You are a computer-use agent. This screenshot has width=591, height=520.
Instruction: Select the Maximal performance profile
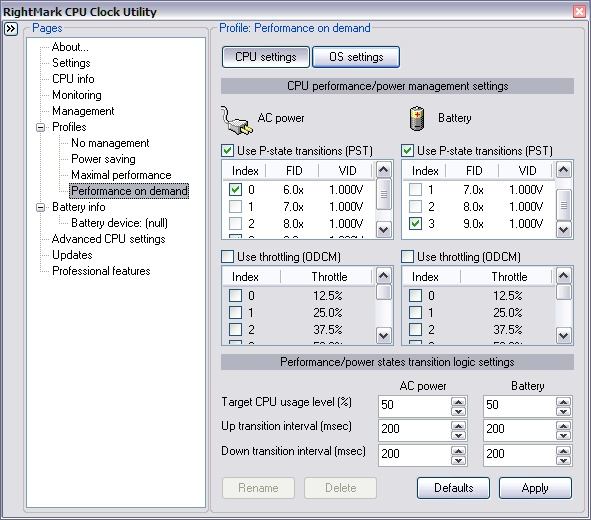[x=121, y=175]
